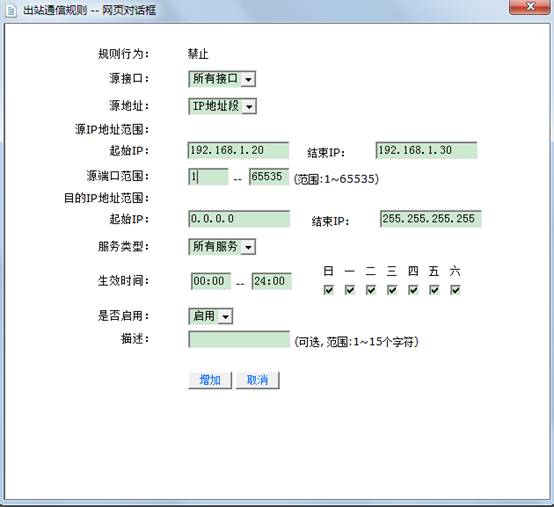This screenshot has width=554, height=507.
Task: Toggle the 五 (Friday) checkbox
Action: coord(434,290)
